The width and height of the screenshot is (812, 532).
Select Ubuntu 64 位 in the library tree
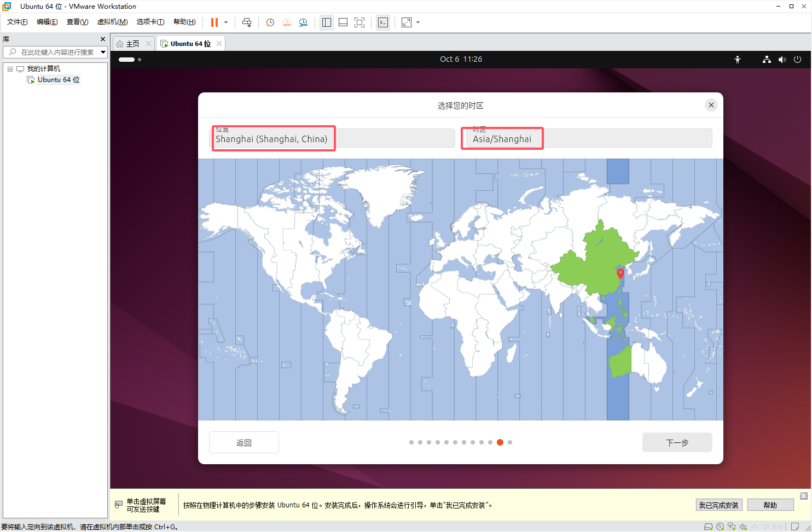coord(59,80)
